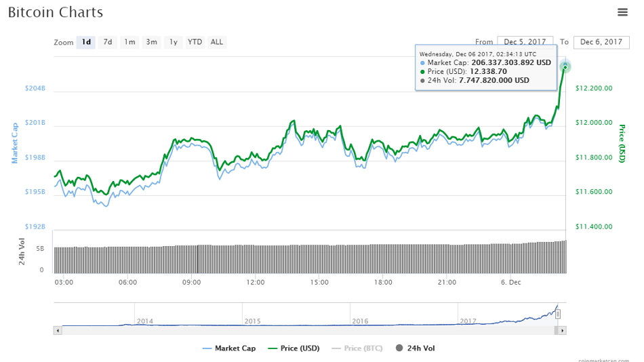Click the Price (USD) vertical axis title
The width and height of the screenshot is (644, 362).
pos(622,144)
